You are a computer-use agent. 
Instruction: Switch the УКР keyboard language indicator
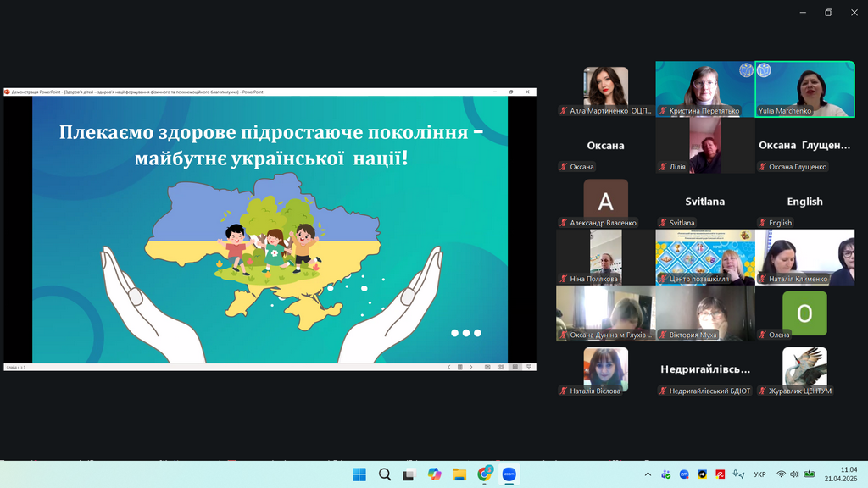click(x=759, y=474)
